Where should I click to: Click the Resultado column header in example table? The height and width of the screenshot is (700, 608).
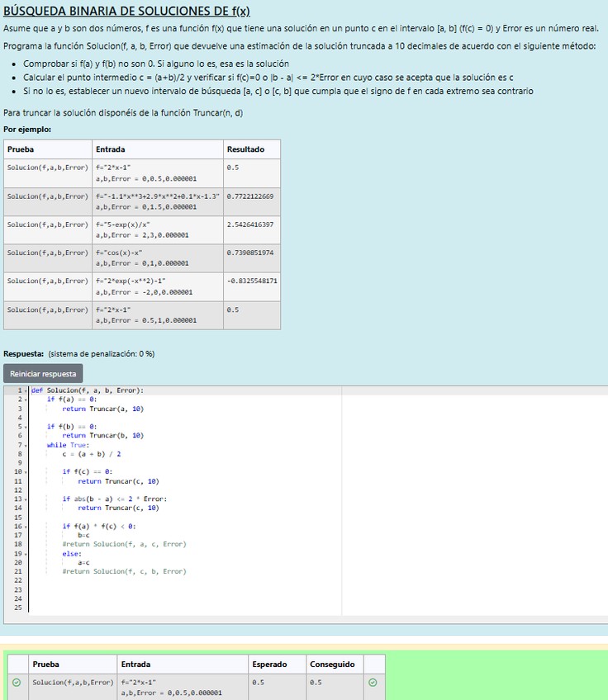coord(245,149)
